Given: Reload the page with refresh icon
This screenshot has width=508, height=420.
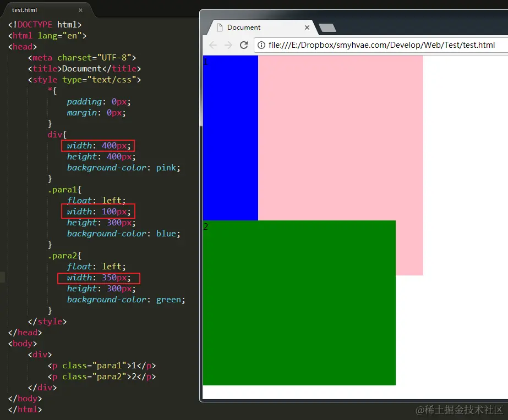Looking at the screenshot, I should click(x=244, y=45).
